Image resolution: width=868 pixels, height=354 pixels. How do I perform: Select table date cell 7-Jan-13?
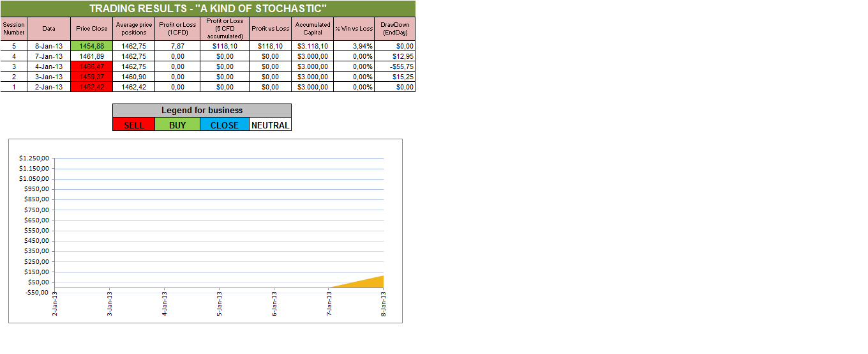(x=49, y=56)
